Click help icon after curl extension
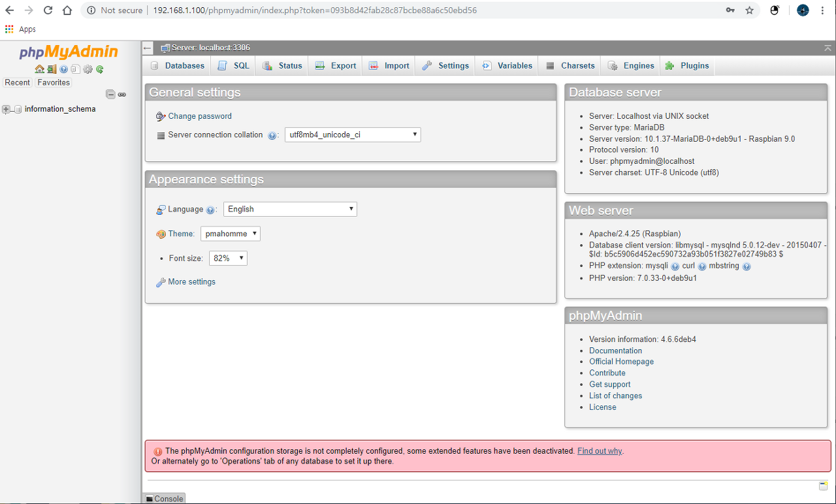Screen dimensions: 836x504 pyautogui.click(x=702, y=266)
